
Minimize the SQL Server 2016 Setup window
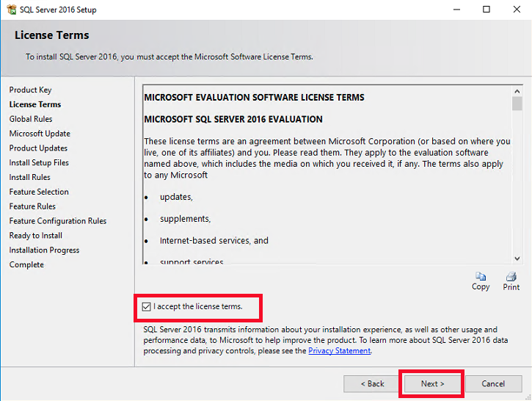[453, 10]
